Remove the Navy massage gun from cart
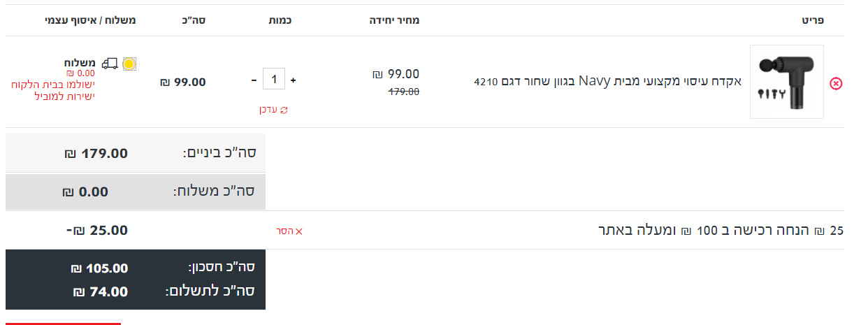The width and height of the screenshot is (868, 325). pyautogui.click(x=836, y=84)
